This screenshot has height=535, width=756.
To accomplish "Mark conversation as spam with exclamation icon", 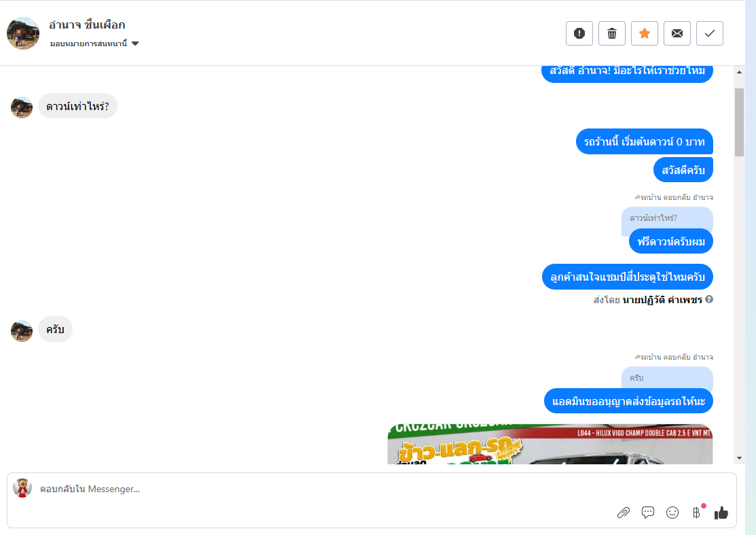I will pyautogui.click(x=579, y=33).
